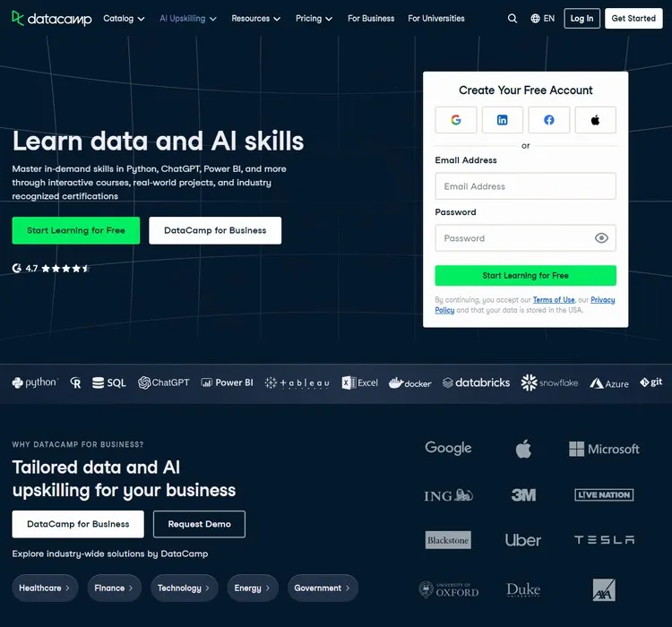
Task: Expand the Resources dropdown menu
Action: pos(256,19)
